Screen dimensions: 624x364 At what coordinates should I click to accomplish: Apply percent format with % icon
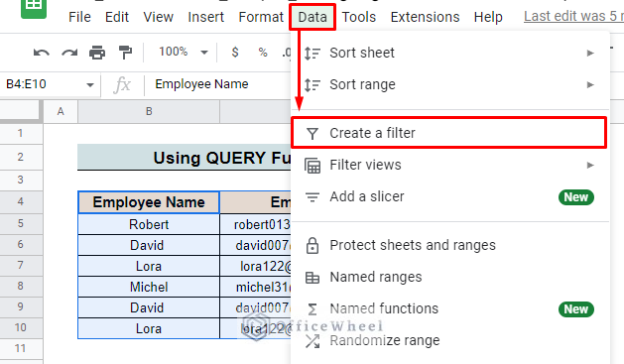point(263,53)
